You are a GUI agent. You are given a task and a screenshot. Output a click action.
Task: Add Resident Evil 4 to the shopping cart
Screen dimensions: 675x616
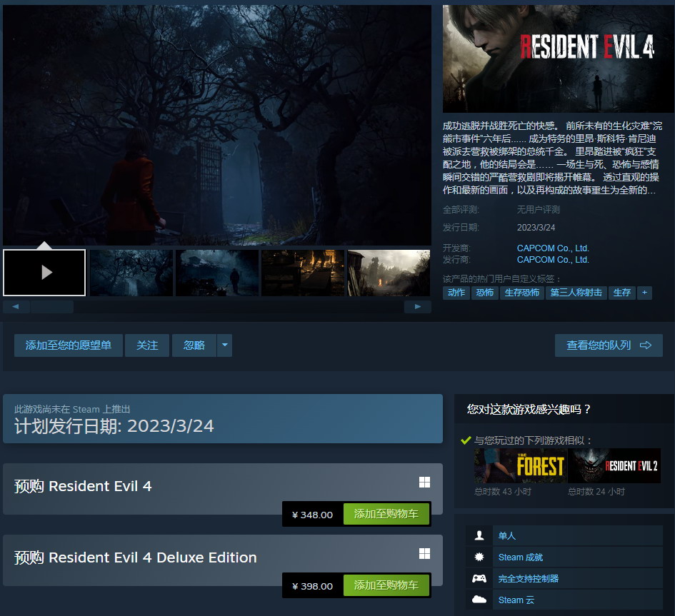(386, 513)
